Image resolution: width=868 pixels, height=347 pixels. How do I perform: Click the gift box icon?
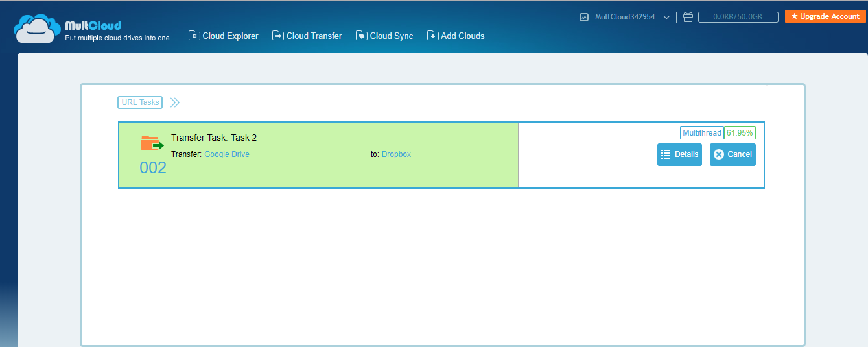688,18
